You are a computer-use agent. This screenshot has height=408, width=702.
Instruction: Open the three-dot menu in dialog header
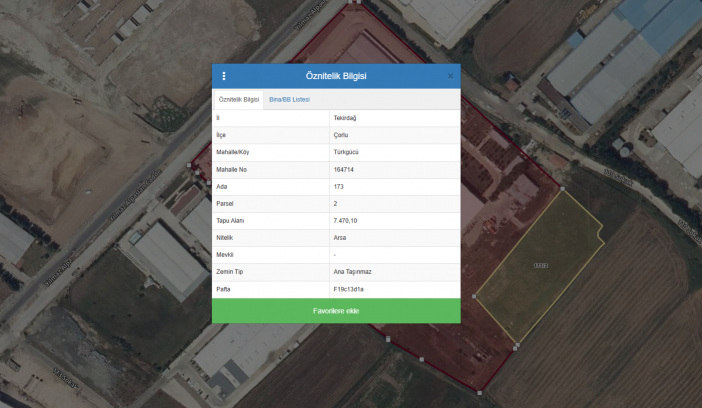tap(224, 76)
